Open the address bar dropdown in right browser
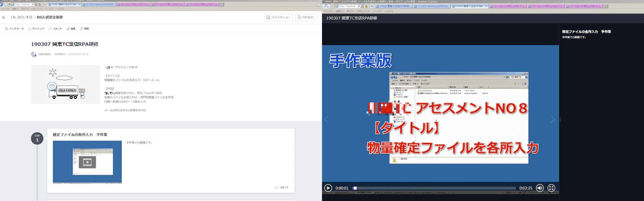This screenshot has height=201, width=644. tap(362, 6)
